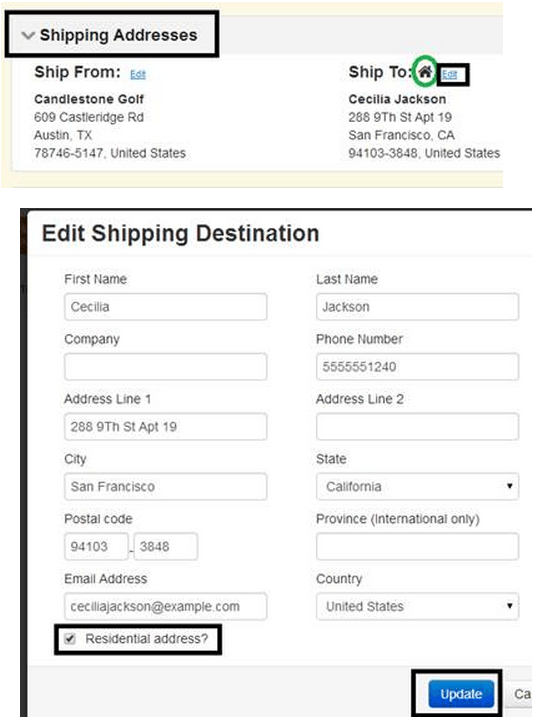Click the residential home icon beside Ship To

[425, 72]
